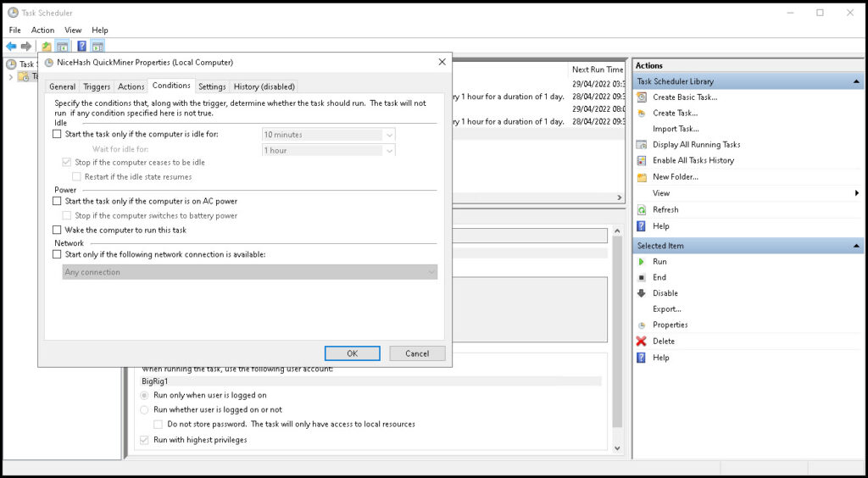Image resolution: width=868 pixels, height=478 pixels.
Task: Click Export... in Selected Item
Action: tap(667, 309)
